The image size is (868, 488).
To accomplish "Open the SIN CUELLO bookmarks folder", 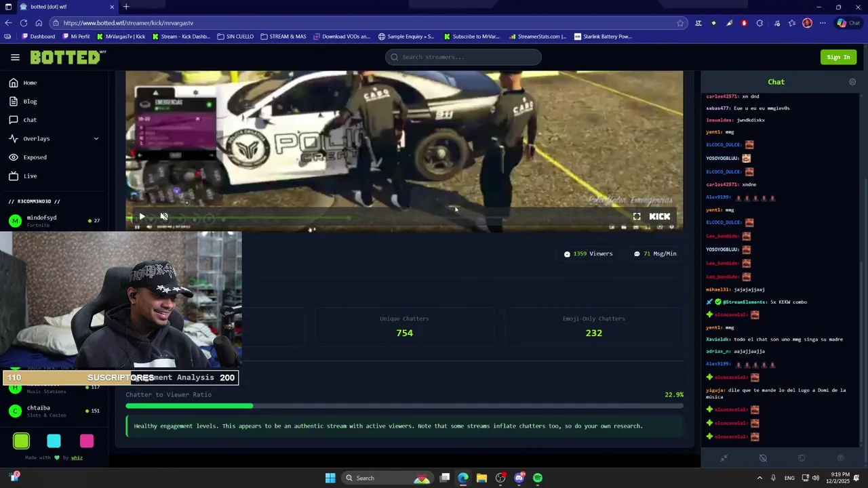I will 235,37.
